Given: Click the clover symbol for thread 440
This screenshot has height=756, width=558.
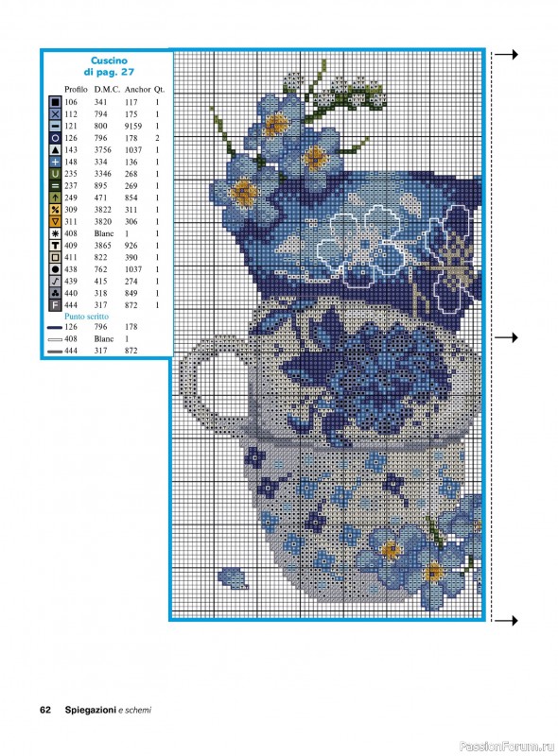Looking at the screenshot, I should (55, 293).
